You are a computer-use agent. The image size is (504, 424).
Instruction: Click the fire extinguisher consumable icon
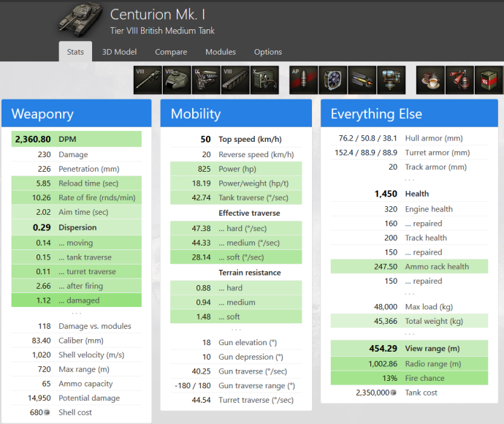tap(459, 80)
